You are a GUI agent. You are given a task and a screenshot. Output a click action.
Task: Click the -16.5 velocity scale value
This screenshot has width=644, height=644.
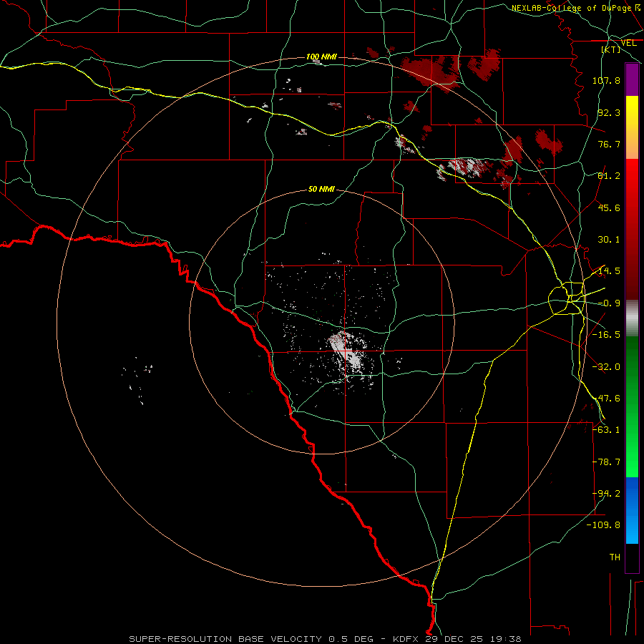[606, 335]
